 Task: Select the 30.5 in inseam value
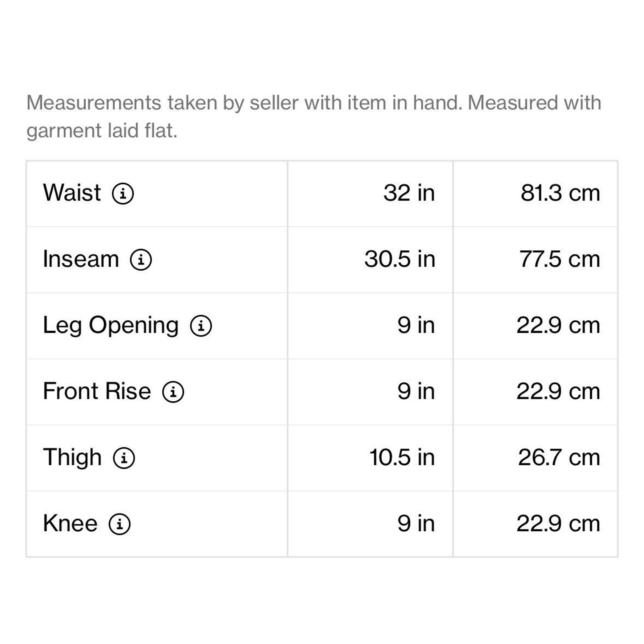coord(400,259)
